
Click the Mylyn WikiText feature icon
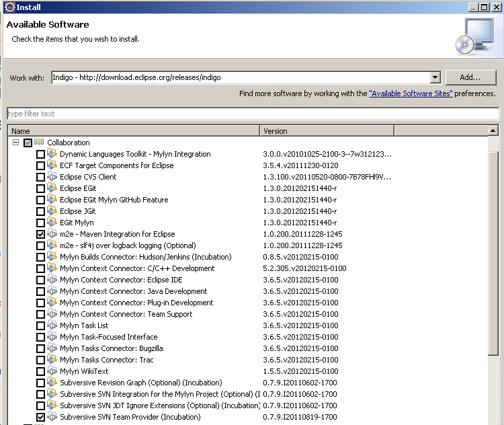point(52,371)
